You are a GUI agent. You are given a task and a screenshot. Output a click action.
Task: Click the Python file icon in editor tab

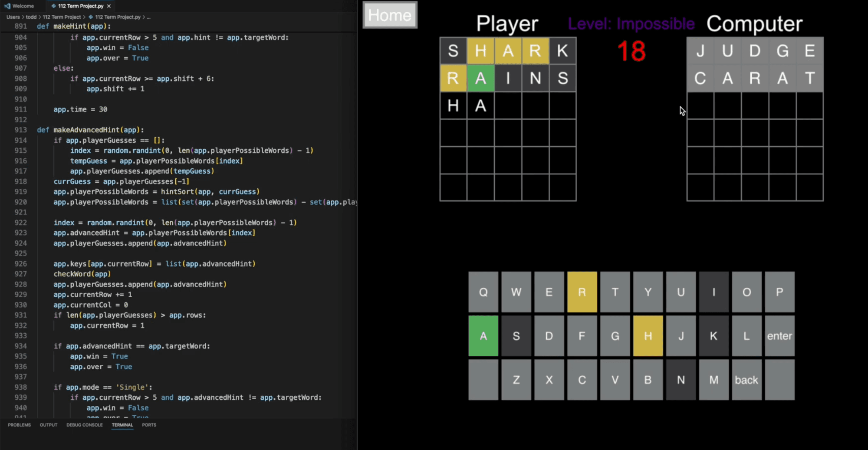(53, 6)
